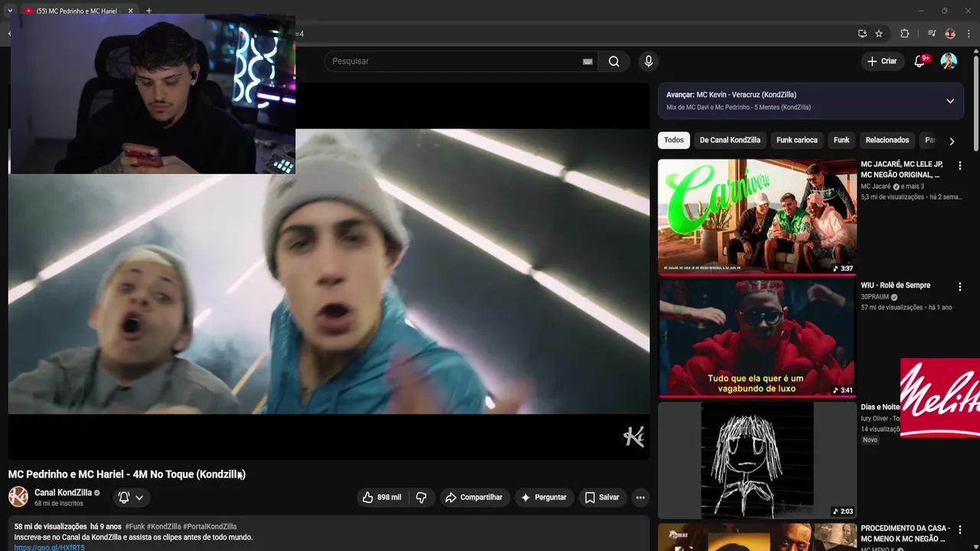Save video with the Salvar button
The image size is (980, 551).
pos(602,497)
